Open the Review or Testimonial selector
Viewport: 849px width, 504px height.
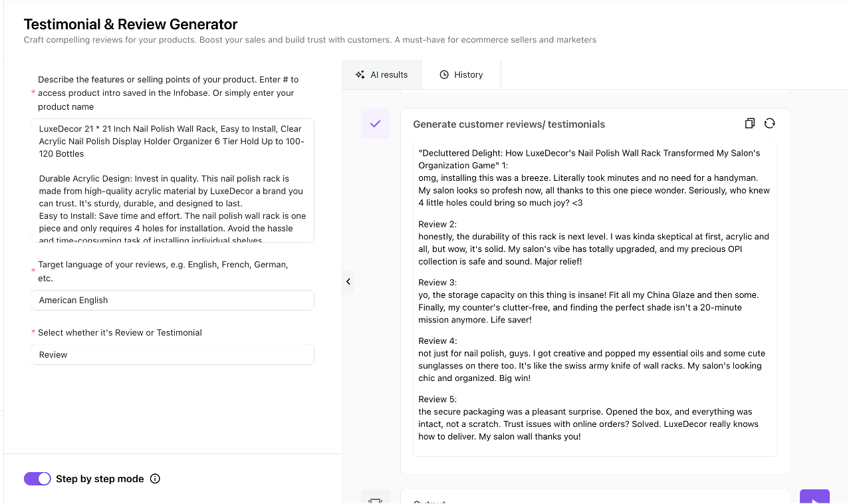coord(172,354)
